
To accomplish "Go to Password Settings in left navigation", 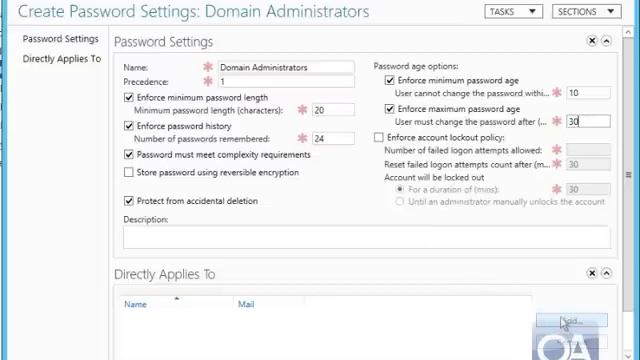I will (60, 39).
